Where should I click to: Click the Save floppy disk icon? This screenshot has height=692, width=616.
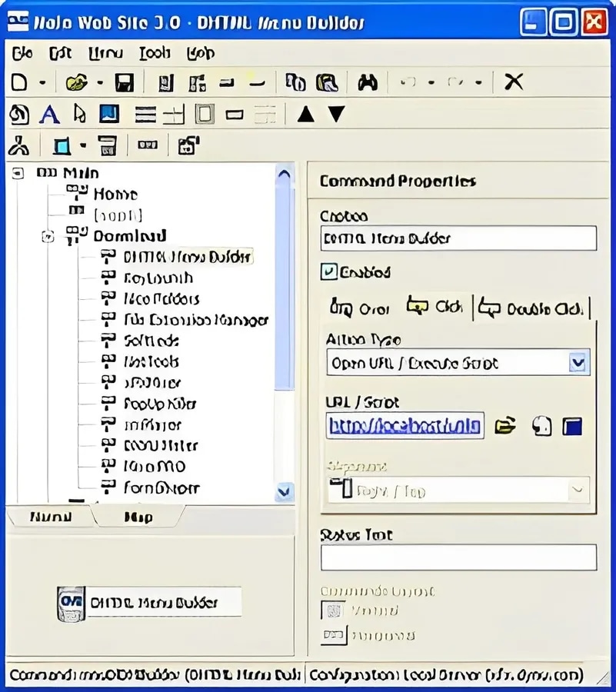click(x=125, y=82)
